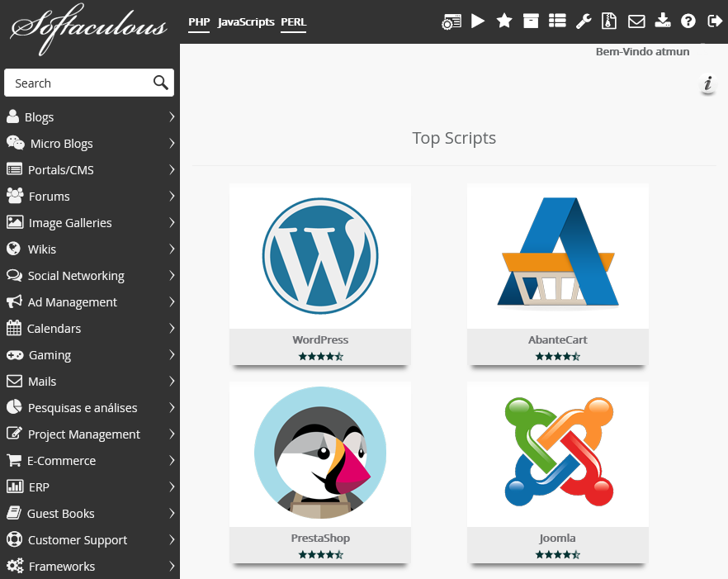Click the Frameworks gears icon
728x579 pixels.
[x=15, y=566]
